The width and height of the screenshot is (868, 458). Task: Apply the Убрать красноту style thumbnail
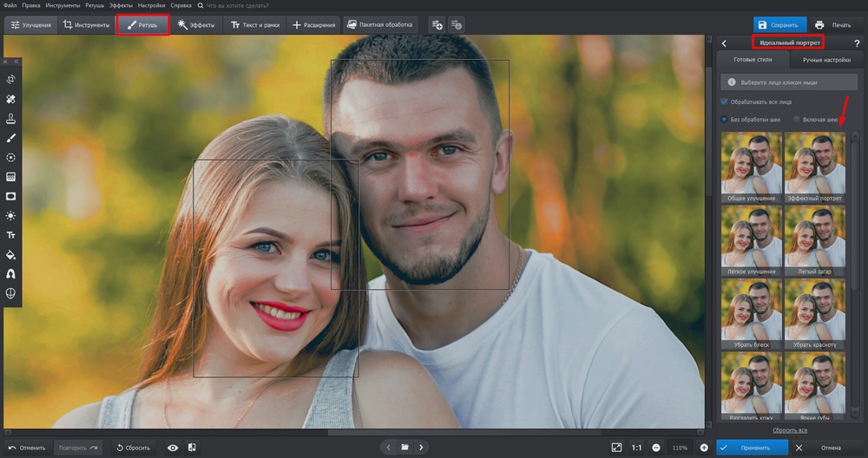[x=814, y=314]
